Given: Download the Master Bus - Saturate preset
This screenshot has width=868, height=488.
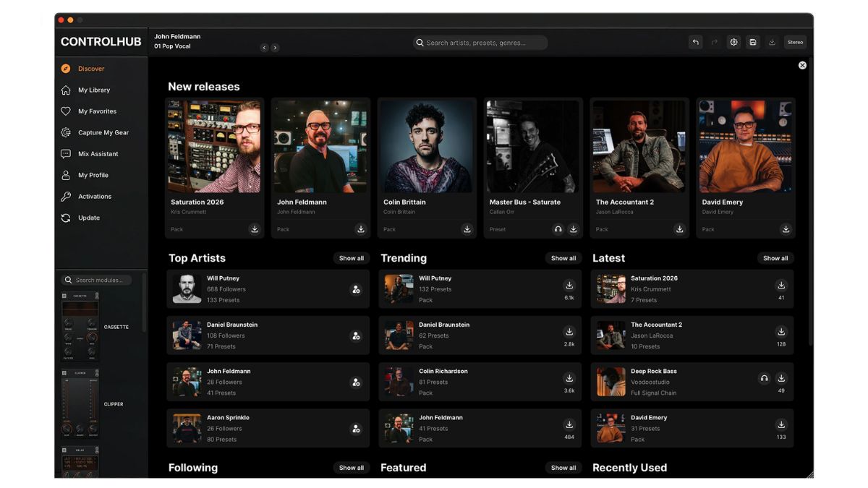Looking at the screenshot, I should [574, 229].
